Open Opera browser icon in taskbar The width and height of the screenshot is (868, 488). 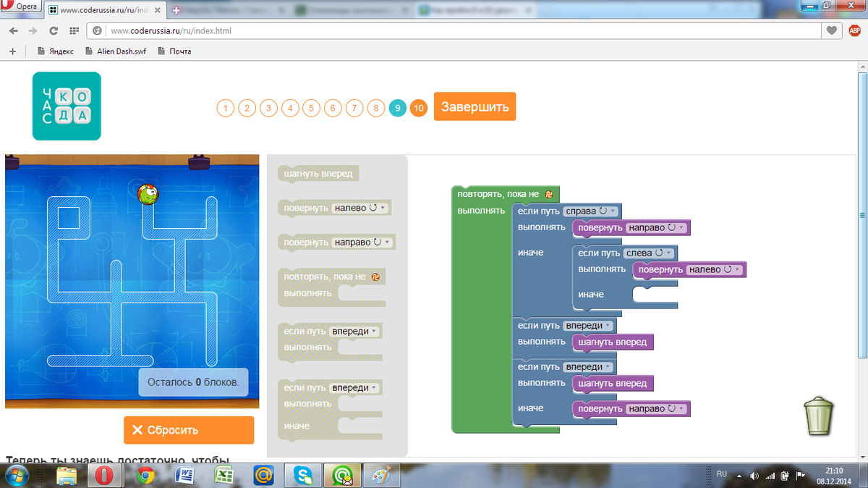pos(106,476)
